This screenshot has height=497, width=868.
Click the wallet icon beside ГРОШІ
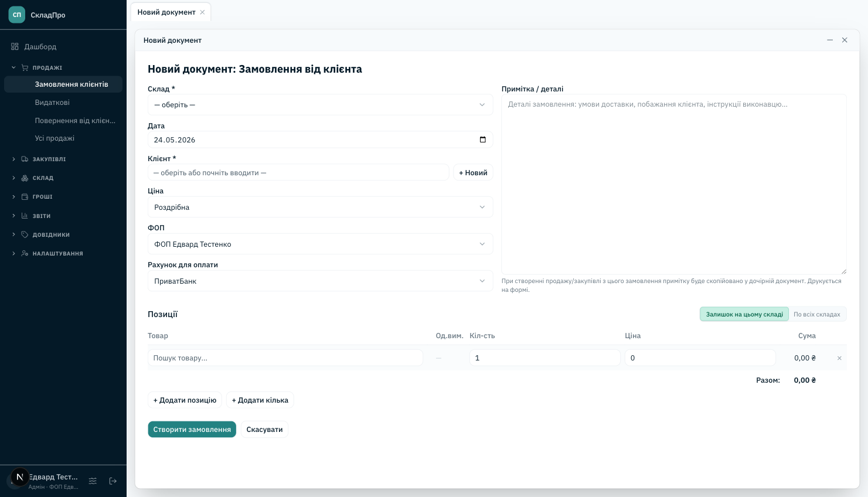[x=25, y=197]
